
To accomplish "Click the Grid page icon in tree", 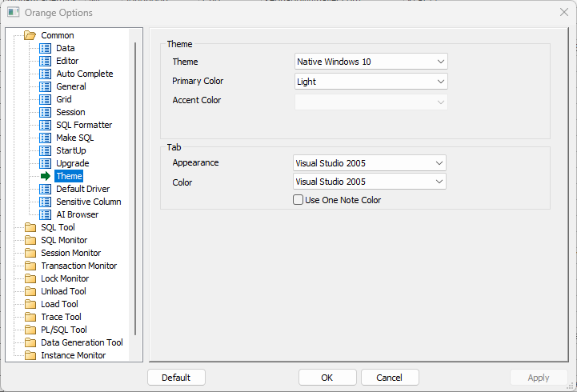I will pyautogui.click(x=46, y=99).
